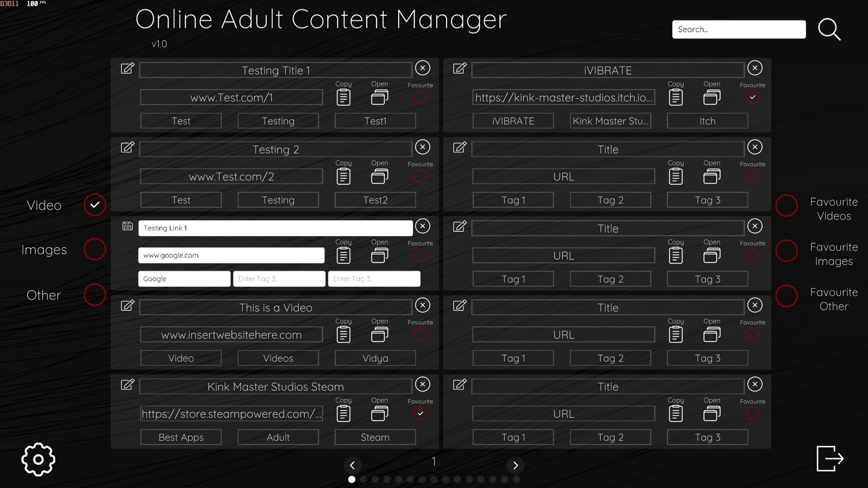Copy the www.Test.com/1 URL to clipboard
The width and height of the screenshot is (868, 488).
point(344,97)
